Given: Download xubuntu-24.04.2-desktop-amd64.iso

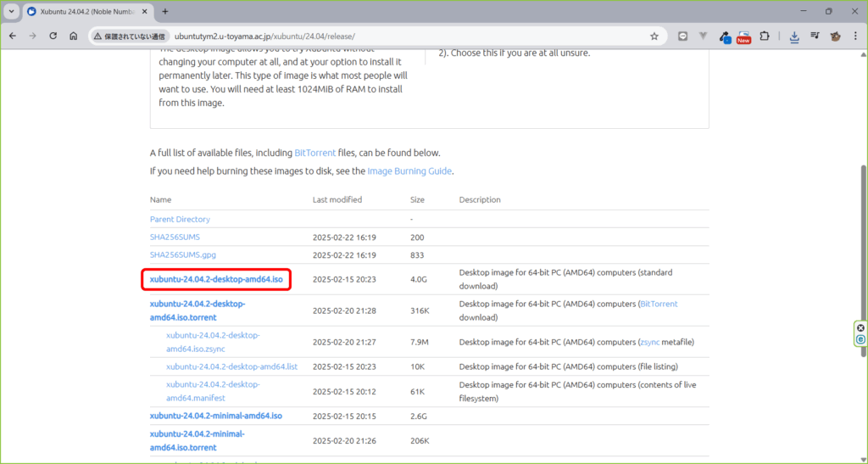Looking at the screenshot, I should click(x=216, y=280).
